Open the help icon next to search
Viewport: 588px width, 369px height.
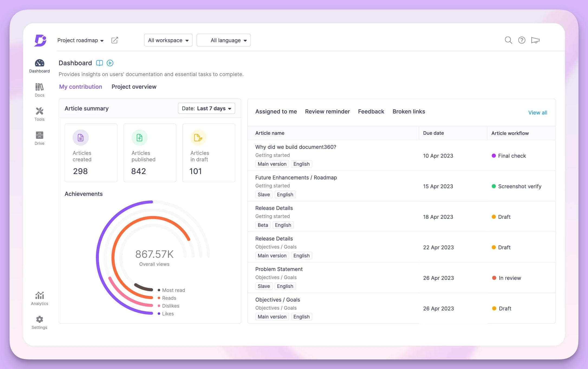pos(522,40)
